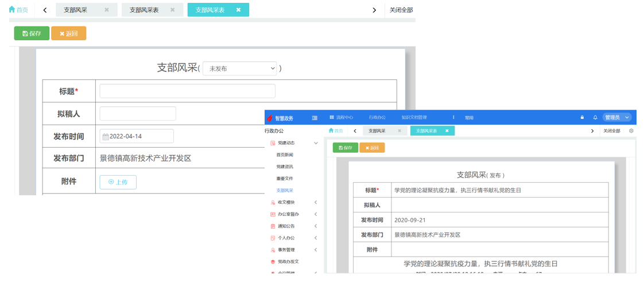The image size is (644, 282).
Task: Toggle the sidebar collapse hamburger icon
Action: click(315, 118)
